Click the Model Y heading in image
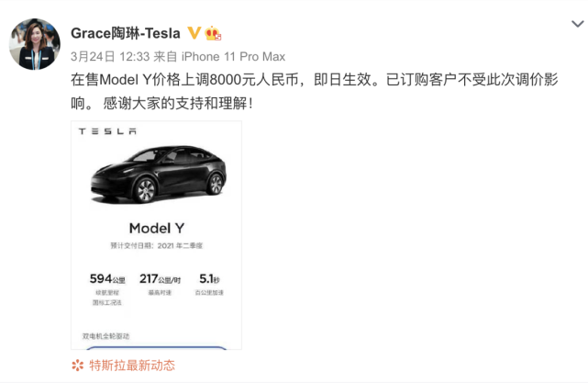Screen dimensions: 588x383 [157, 229]
